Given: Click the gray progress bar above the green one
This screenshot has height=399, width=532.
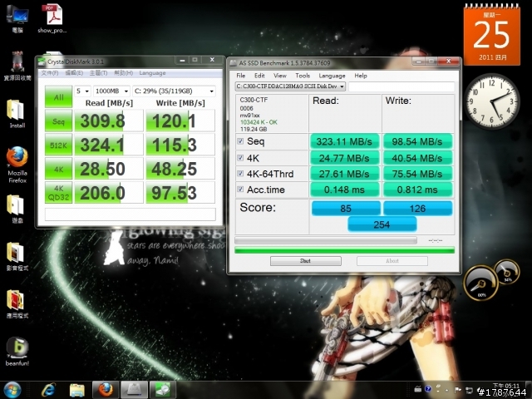Looking at the screenshot, I should click(x=326, y=240).
